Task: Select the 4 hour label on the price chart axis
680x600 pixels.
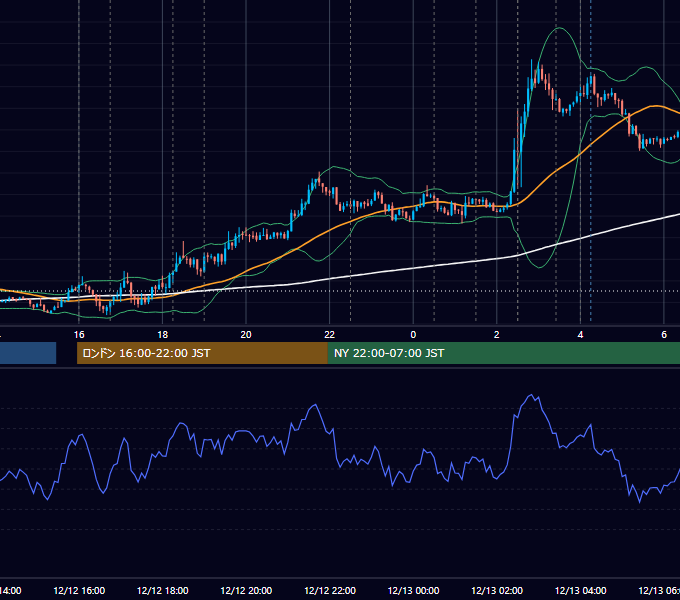Action: pos(580,335)
